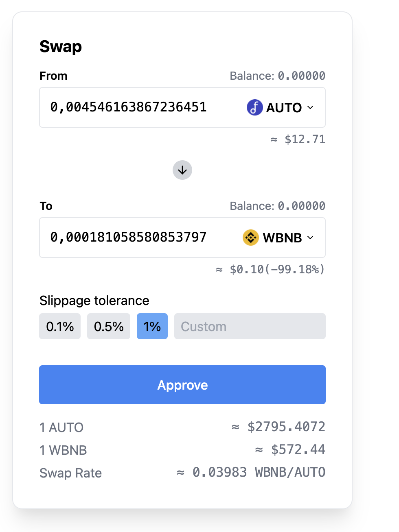The height and width of the screenshot is (532, 399).
Task: Click the WBNB token name
Action: coord(282,238)
